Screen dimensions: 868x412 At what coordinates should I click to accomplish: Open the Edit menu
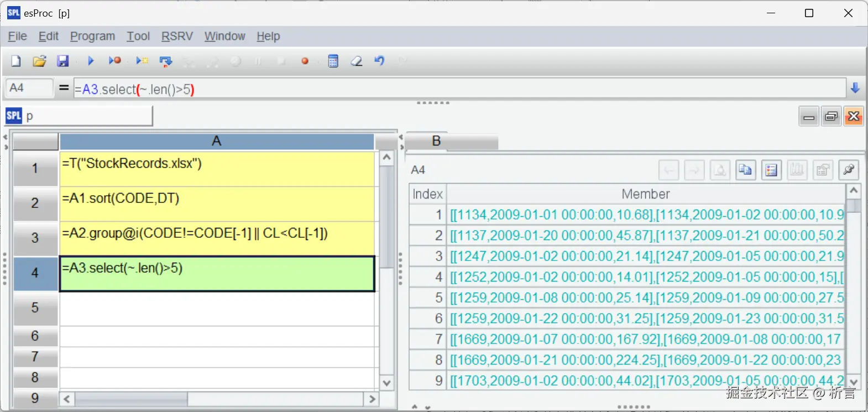click(x=49, y=36)
